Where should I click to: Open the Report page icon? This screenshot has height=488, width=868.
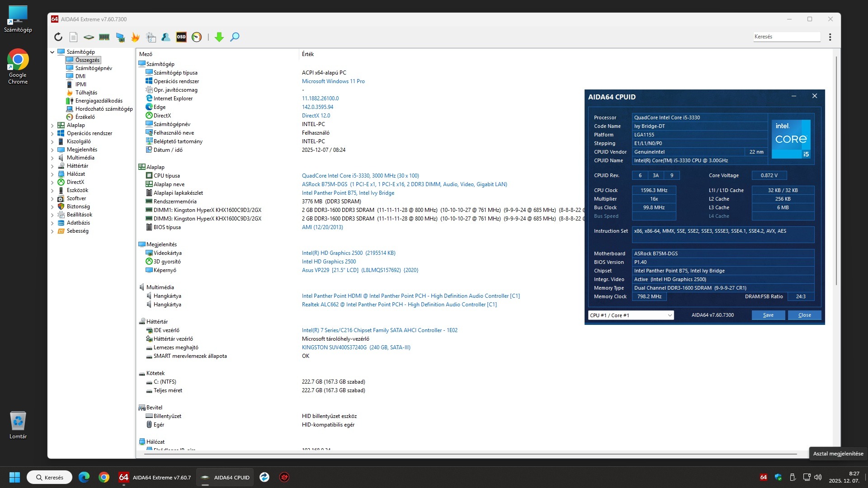(x=73, y=37)
